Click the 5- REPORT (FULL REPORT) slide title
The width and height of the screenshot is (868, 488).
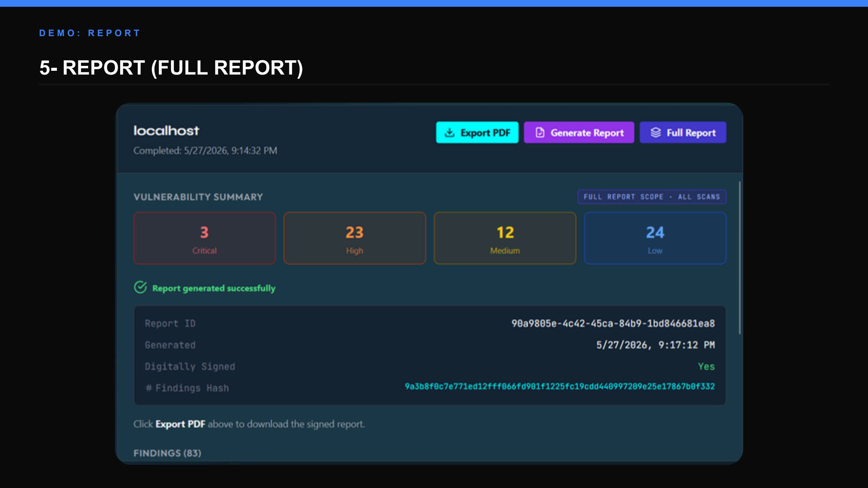[171, 68]
